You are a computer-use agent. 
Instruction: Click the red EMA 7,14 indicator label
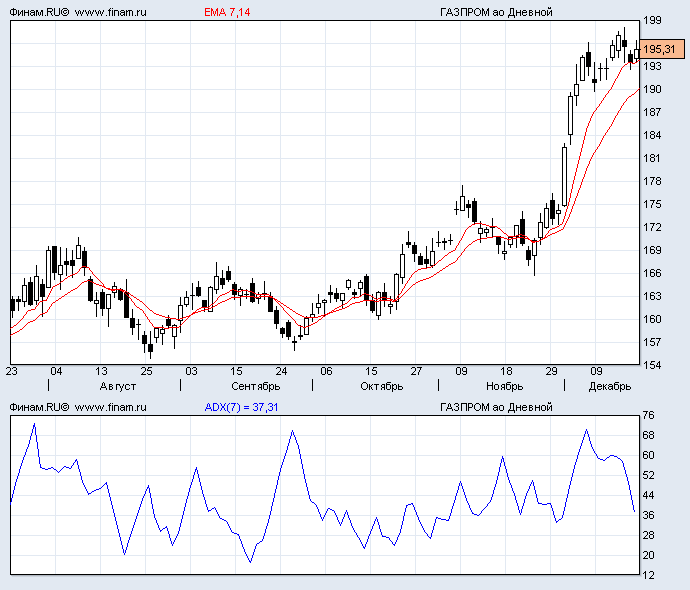tap(227, 12)
